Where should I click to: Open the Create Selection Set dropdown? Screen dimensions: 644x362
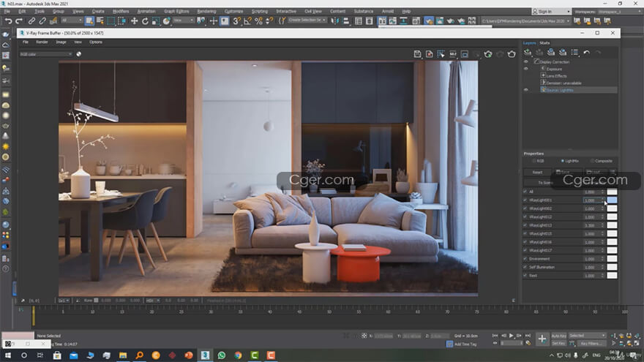tap(307, 20)
